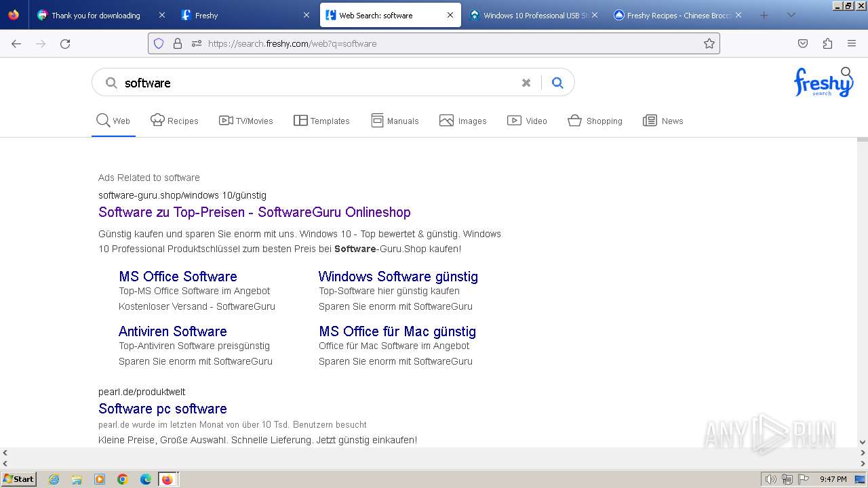
Task: Select the Web search category
Action: coord(113,121)
